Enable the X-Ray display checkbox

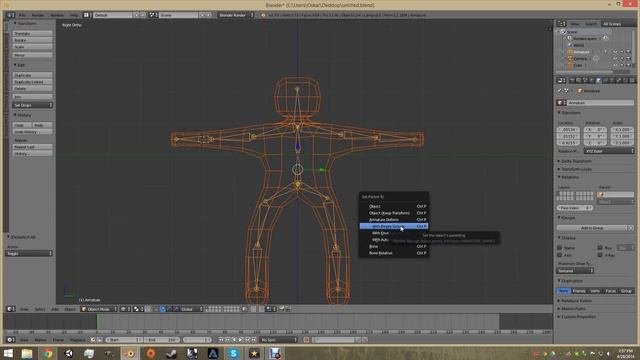[600, 255]
